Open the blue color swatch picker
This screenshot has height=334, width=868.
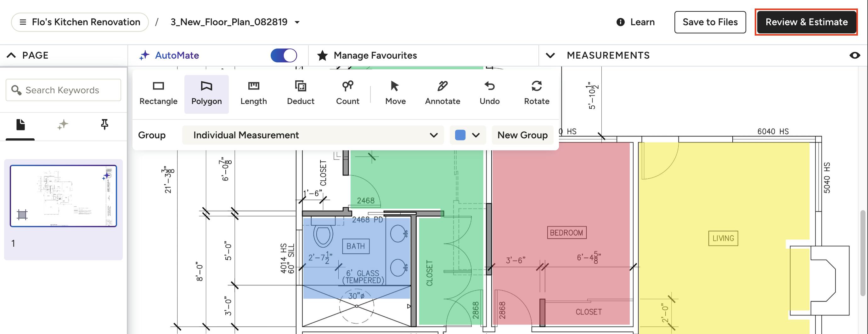coord(468,135)
